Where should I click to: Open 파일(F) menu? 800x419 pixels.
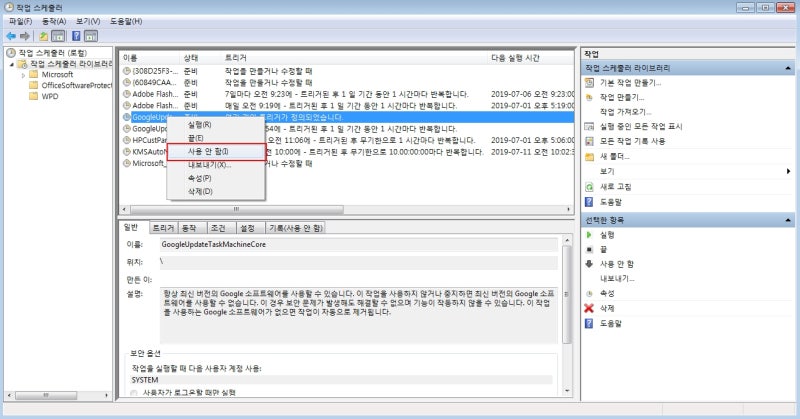[20, 21]
